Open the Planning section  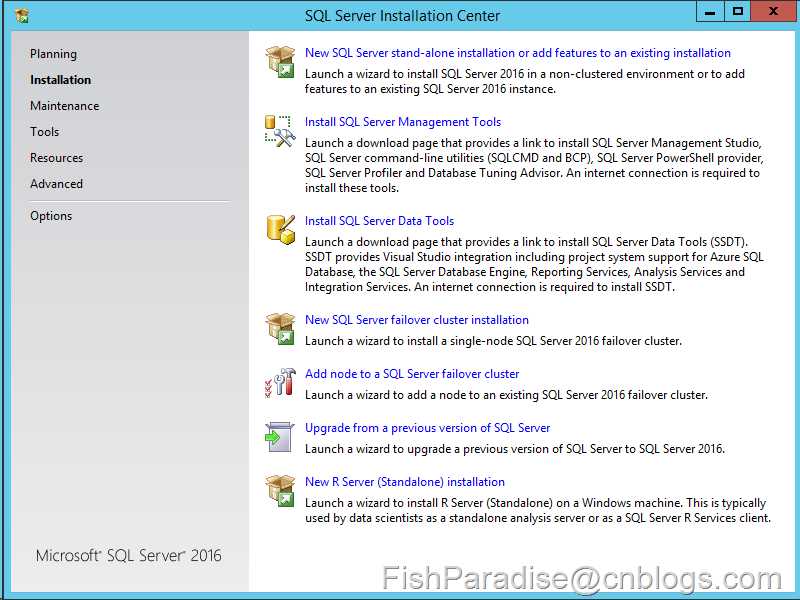point(54,54)
